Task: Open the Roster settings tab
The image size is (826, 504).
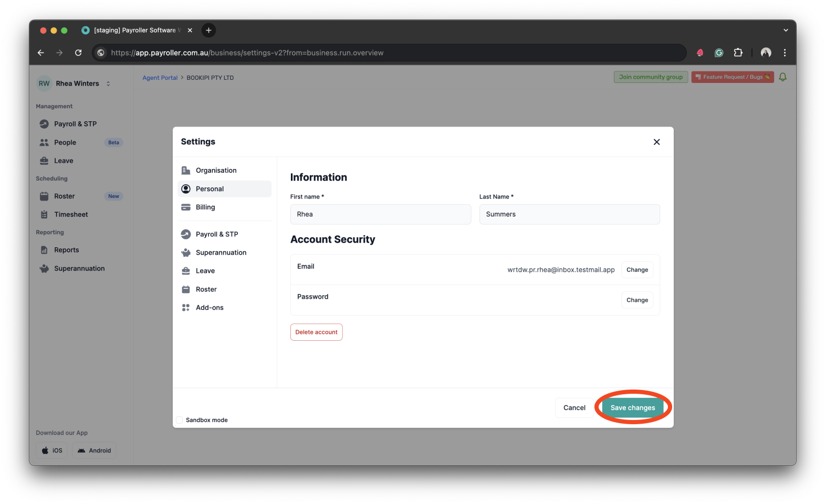Action: point(225,289)
